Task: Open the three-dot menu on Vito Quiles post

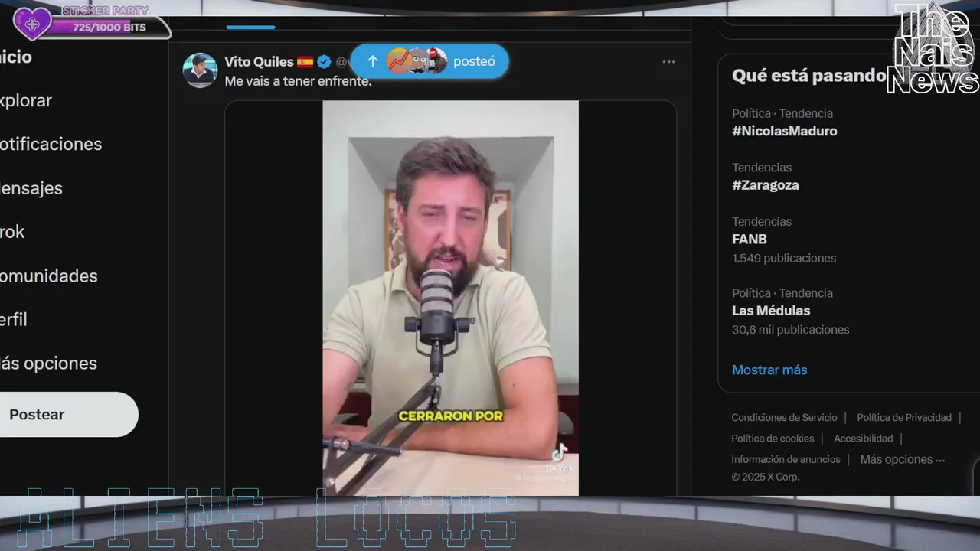Action: (668, 62)
